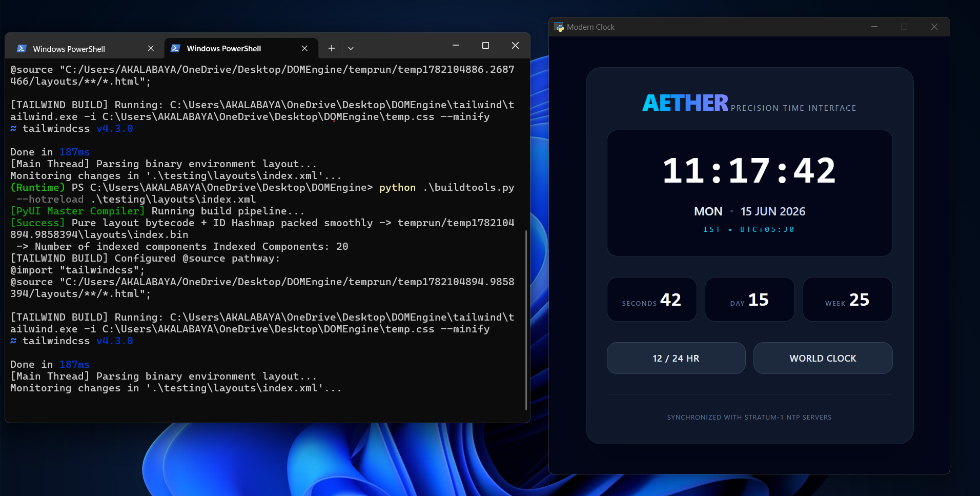
Task: Close the Modern Clock window
Action: [934, 27]
